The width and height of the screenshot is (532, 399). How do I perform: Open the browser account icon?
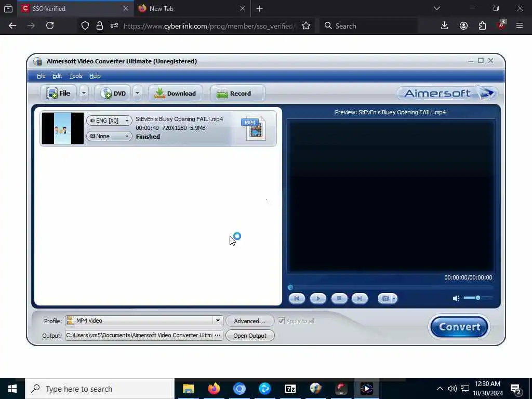(463, 26)
